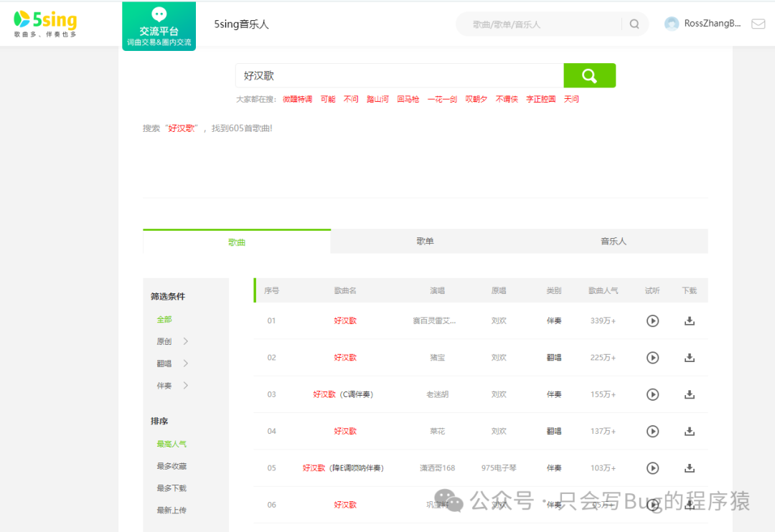Image resolution: width=775 pixels, height=532 pixels.
Task: Click the 微醺特调 trending search link
Action: pyautogui.click(x=297, y=100)
